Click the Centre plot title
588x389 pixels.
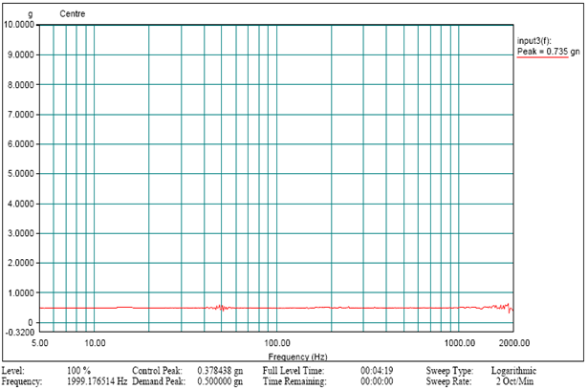(x=72, y=14)
